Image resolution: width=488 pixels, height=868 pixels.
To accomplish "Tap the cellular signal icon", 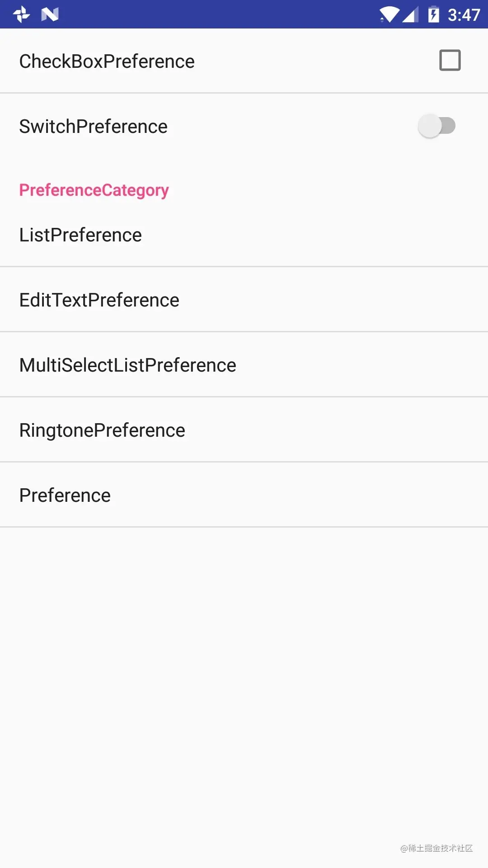I will [410, 14].
